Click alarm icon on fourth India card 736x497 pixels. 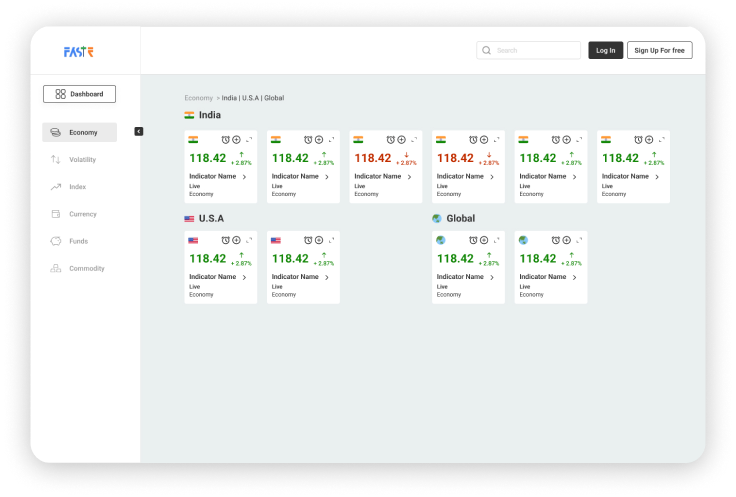[x=473, y=140]
